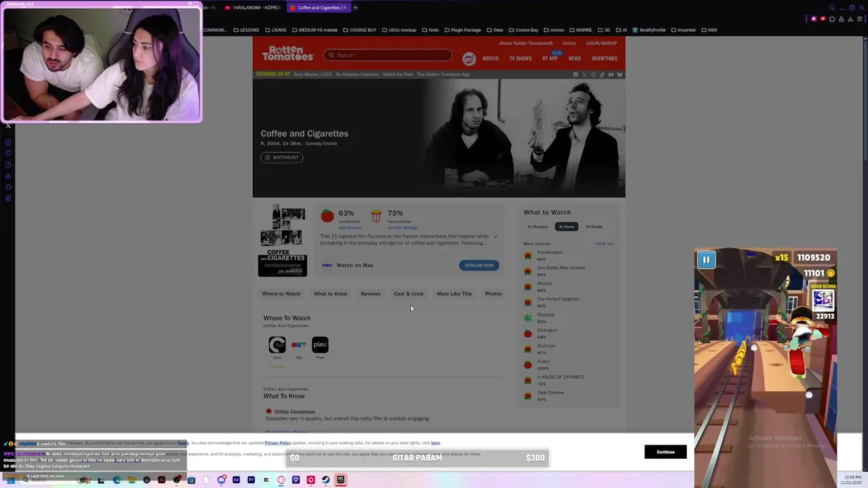Open Wicked in Most popular list
This screenshot has width=868, height=488.
[545, 283]
